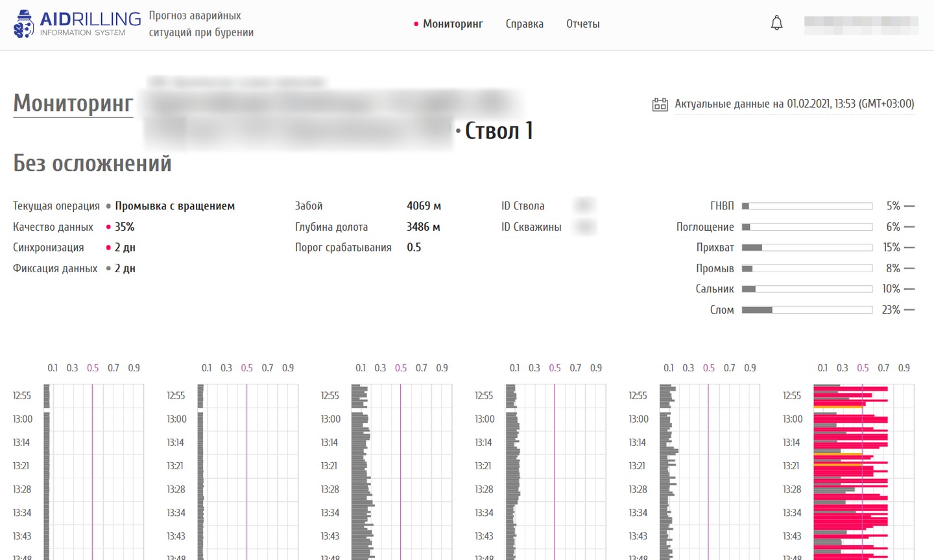Open the notifications bell

776,23
